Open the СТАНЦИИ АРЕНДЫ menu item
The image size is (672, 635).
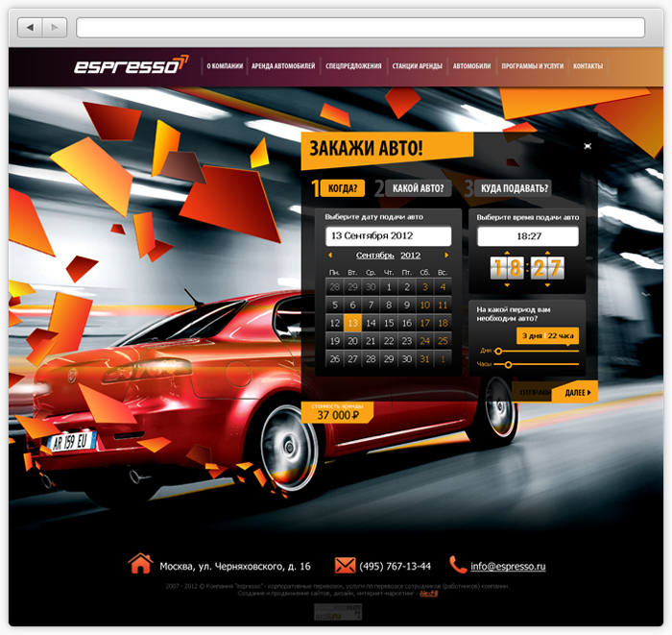pos(417,66)
